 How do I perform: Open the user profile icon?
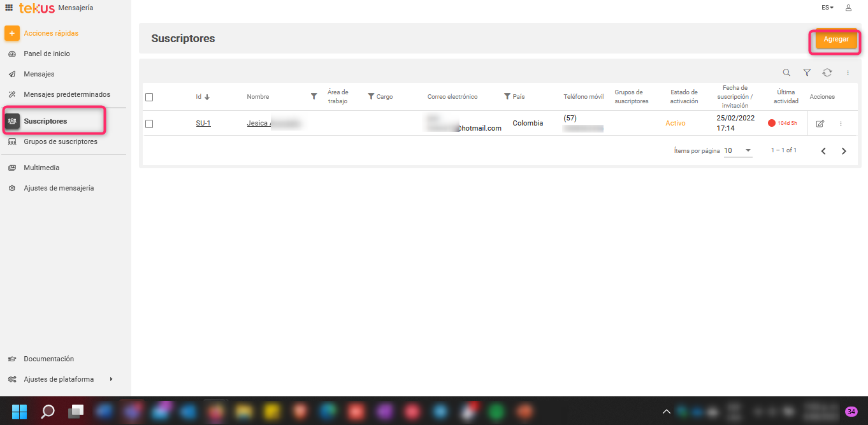click(x=848, y=8)
